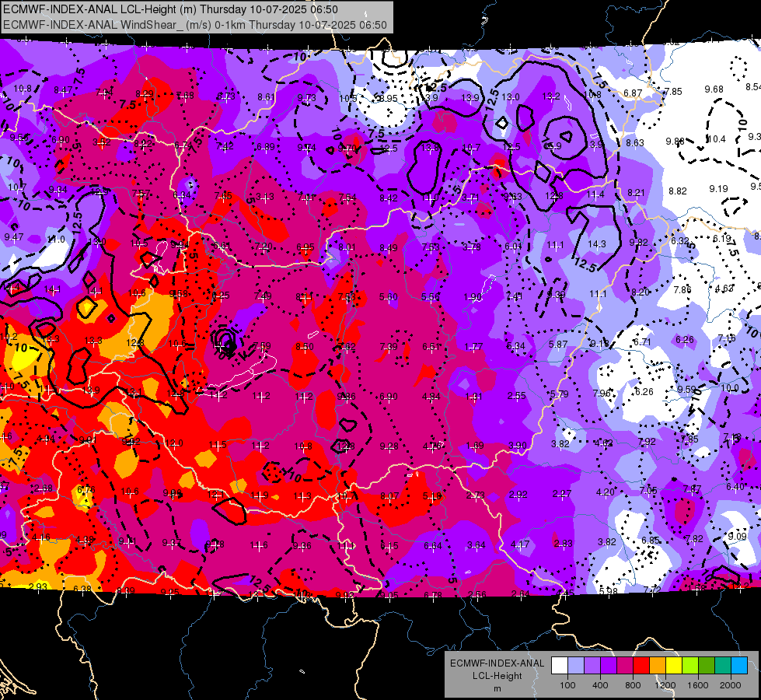The image size is (761, 700).
Task: Click the wind shear value 6.76
Action: click(x=86, y=489)
